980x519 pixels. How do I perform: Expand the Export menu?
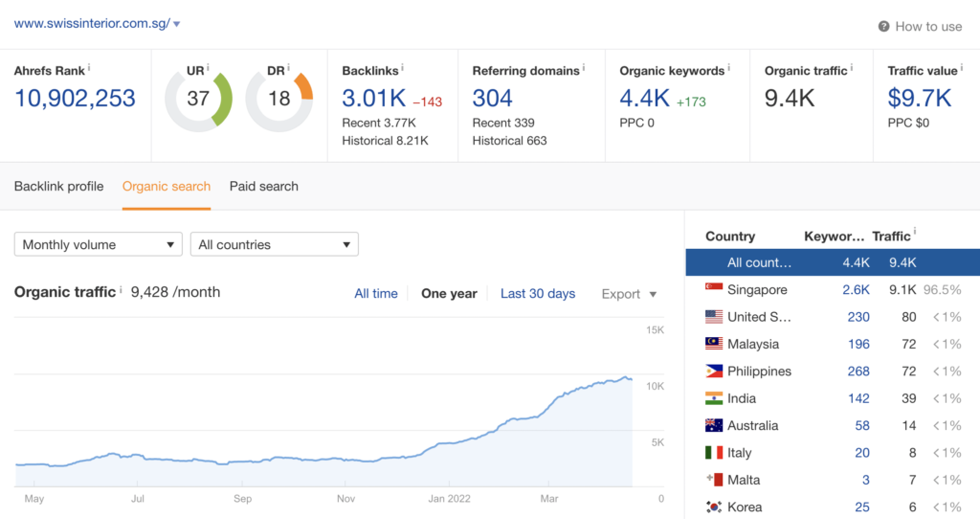click(629, 294)
